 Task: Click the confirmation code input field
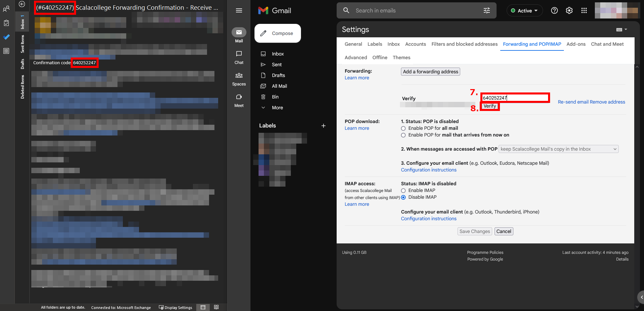coord(515,98)
